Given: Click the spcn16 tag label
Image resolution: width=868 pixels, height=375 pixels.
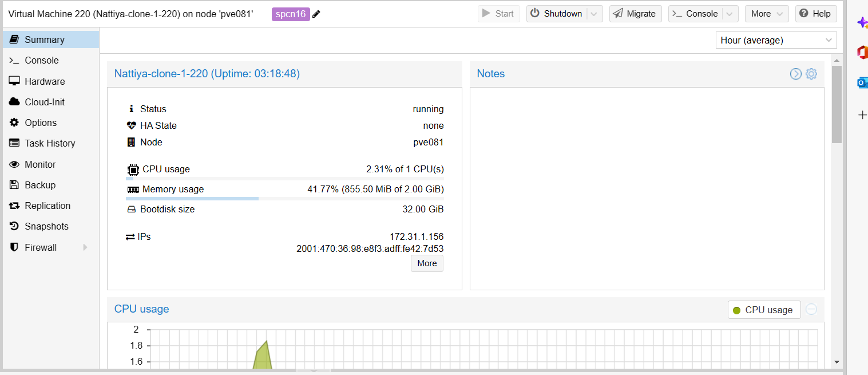Looking at the screenshot, I should point(291,14).
